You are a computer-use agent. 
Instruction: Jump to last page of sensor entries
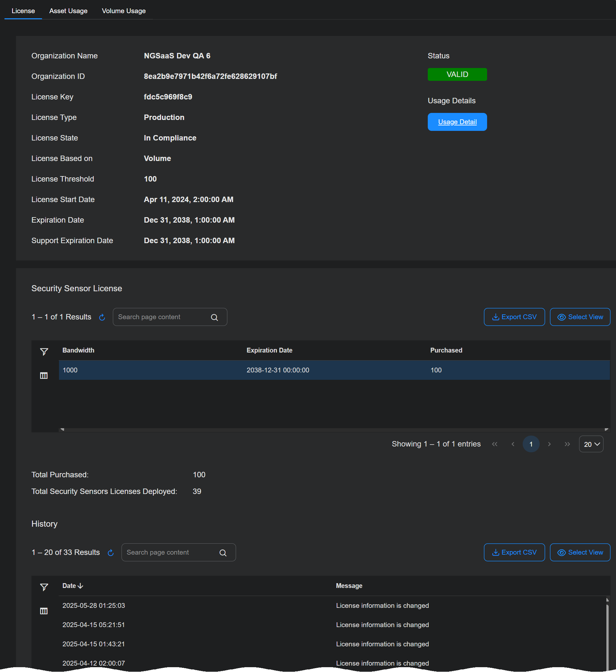[x=567, y=444]
